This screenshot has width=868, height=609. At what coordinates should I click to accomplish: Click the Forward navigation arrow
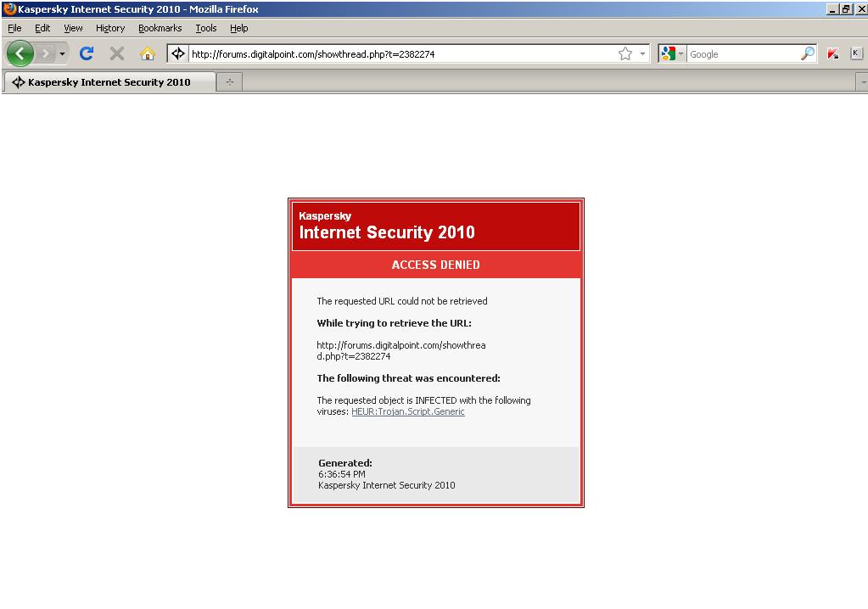46,53
